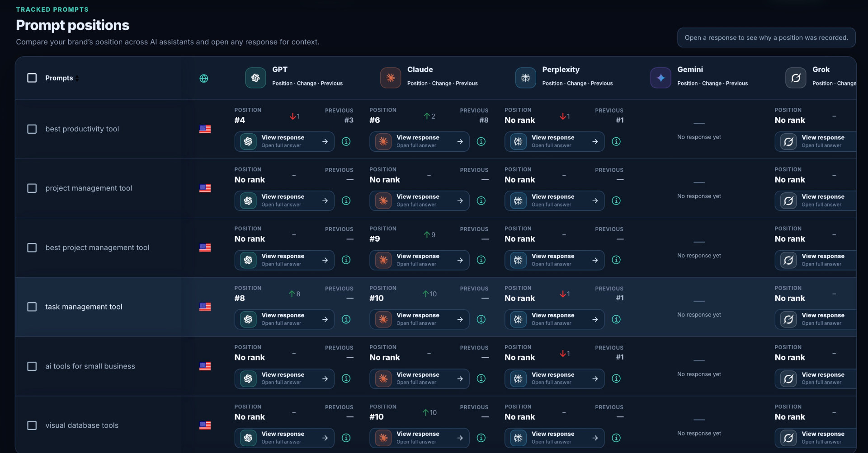868x453 pixels.
Task: View GPT response for task management tool
Action: (x=284, y=319)
